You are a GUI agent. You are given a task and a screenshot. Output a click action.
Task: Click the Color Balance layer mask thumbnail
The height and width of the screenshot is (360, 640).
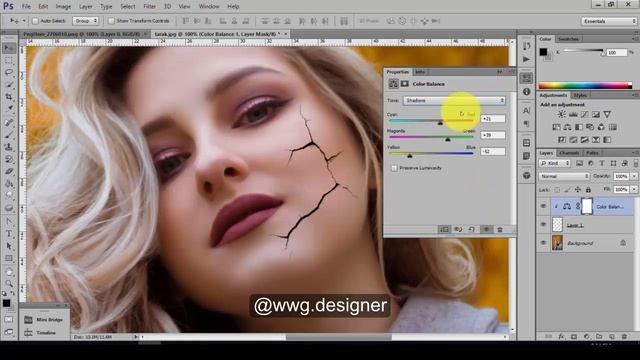[x=587, y=207]
